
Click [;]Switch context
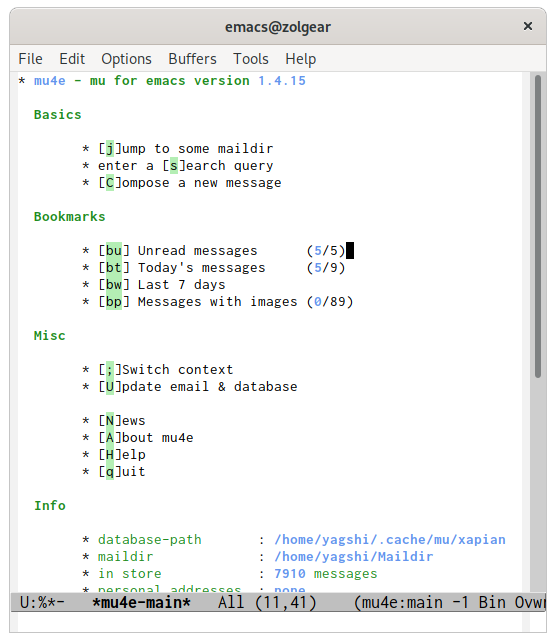pyautogui.click(x=165, y=370)
